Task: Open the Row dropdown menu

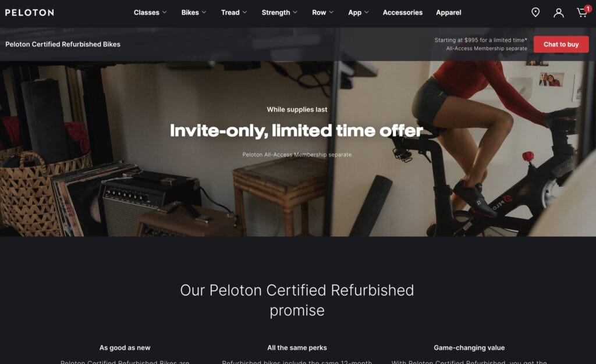Action: point(322,13)
